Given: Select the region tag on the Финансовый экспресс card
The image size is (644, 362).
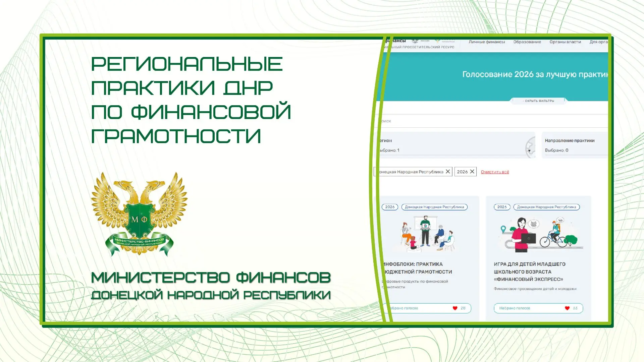Looking at the screenshot, I should [x=546, y=207].
